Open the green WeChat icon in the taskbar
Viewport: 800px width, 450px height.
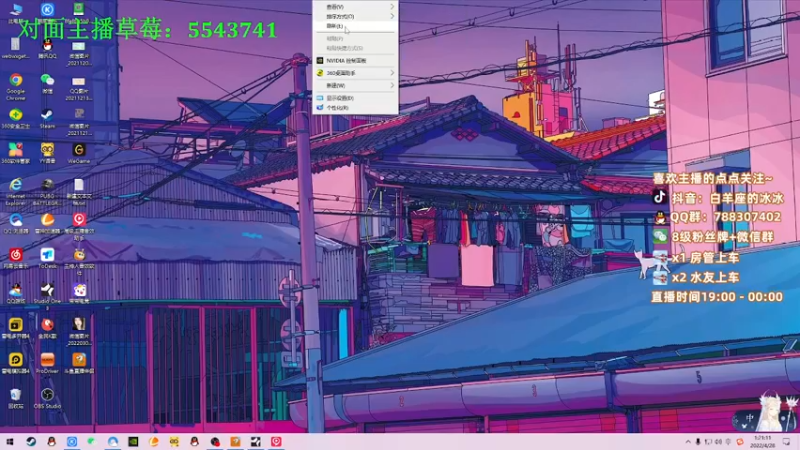click(x=92, y=442)
